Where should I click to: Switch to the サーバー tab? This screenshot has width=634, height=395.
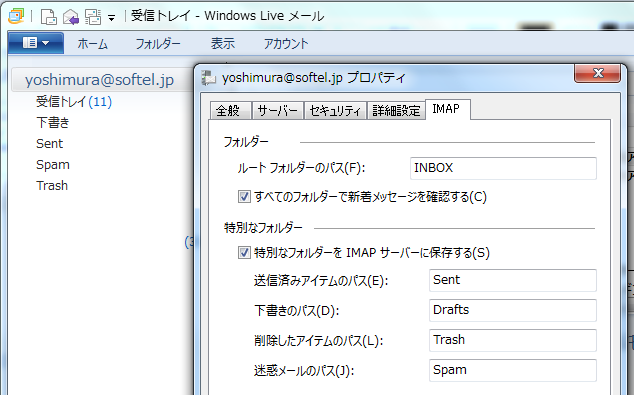pyautogui.click(x=277, y=110)
